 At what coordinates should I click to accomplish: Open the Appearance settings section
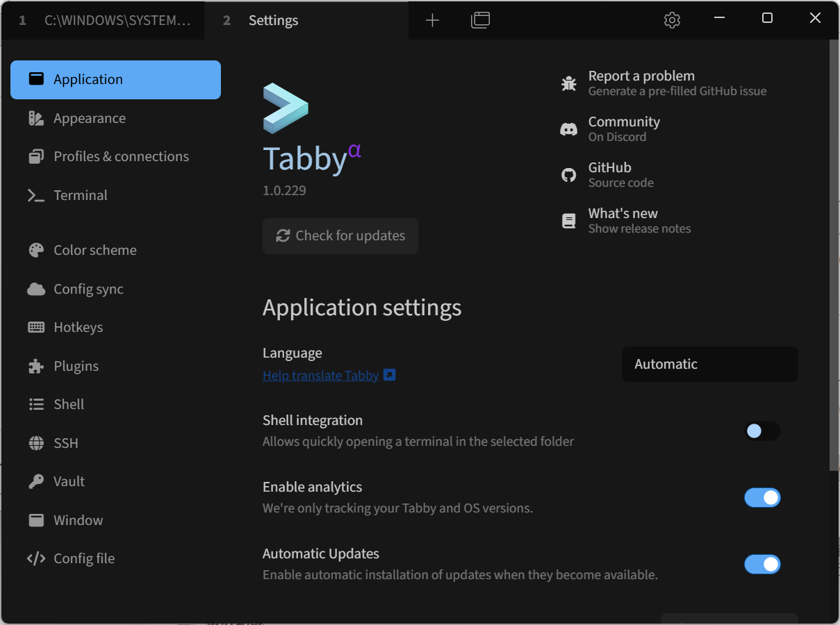(x=89, y=118)
